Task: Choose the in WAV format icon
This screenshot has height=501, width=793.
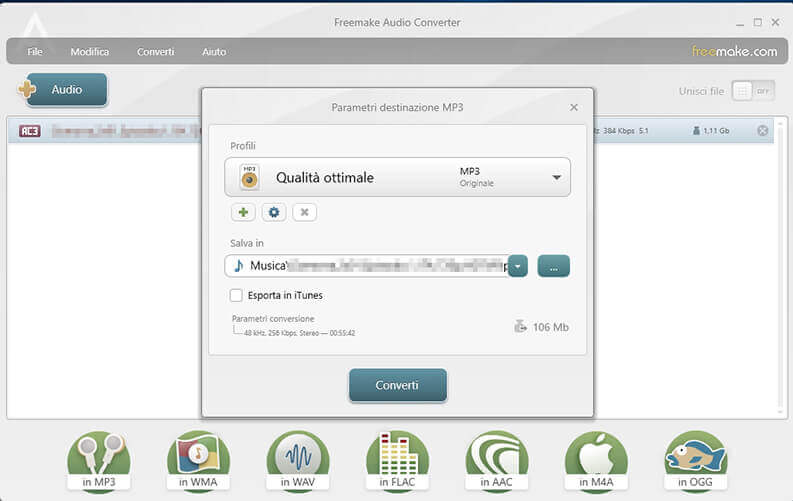Action: (x=298, y=461)
